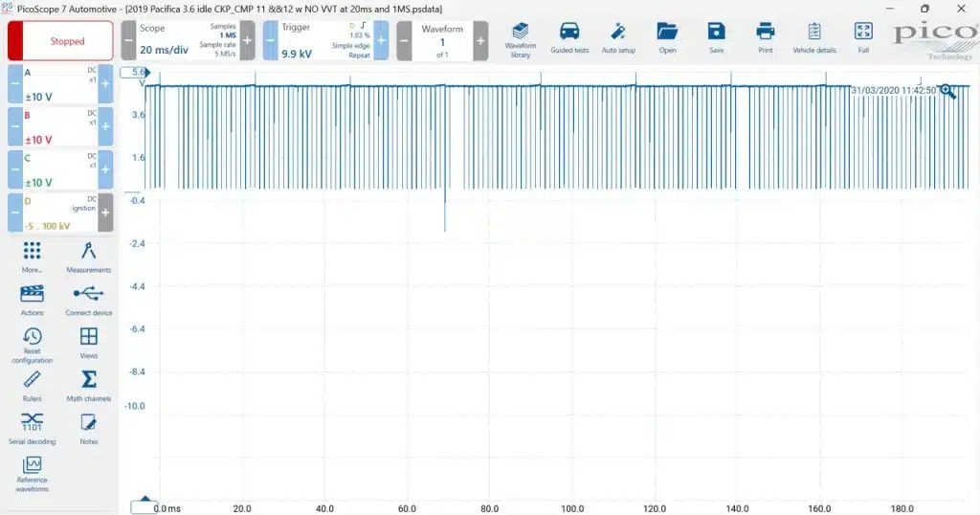Click the zoom magnifier on graph
Screen dimensions: 980x515
pyautogui.click(x=948, y=92)
